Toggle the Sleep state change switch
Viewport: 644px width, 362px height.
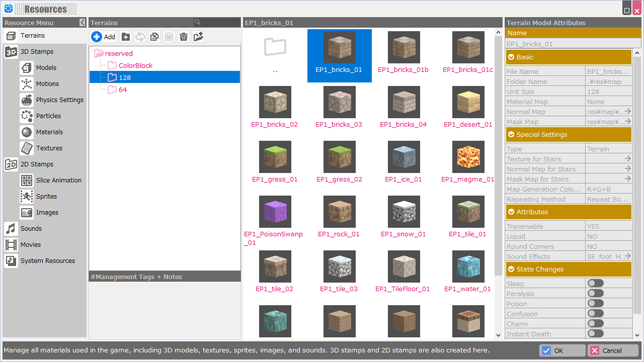click(x=595, y=284)
